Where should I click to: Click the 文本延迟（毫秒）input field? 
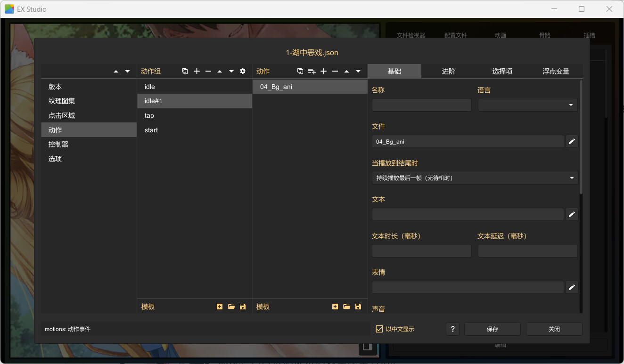[x=528, y=251]
